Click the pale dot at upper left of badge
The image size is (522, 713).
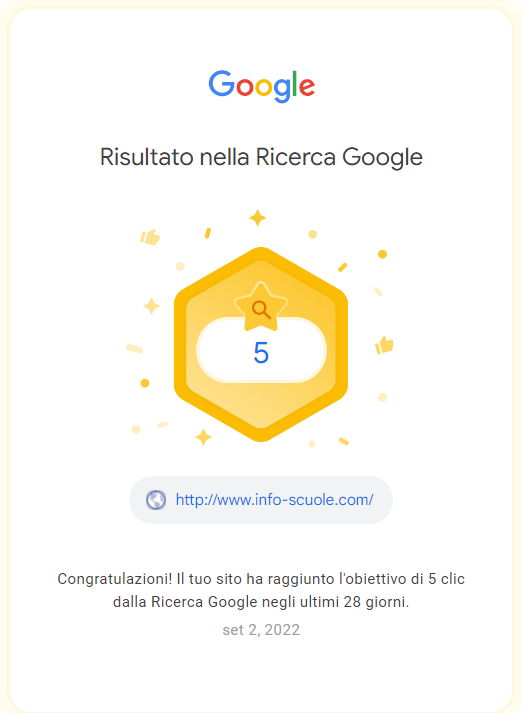(x=180, y=266)
